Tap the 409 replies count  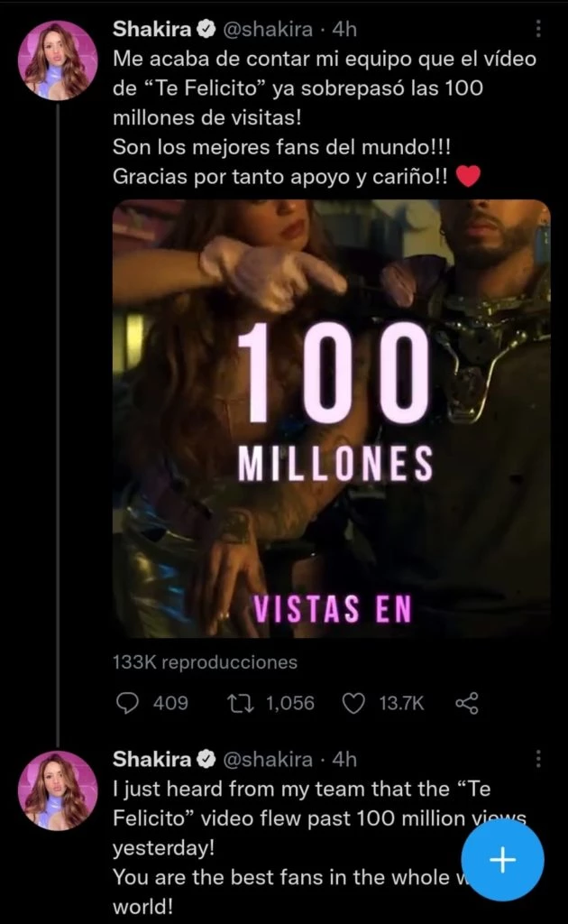click(x=170, y=703)
